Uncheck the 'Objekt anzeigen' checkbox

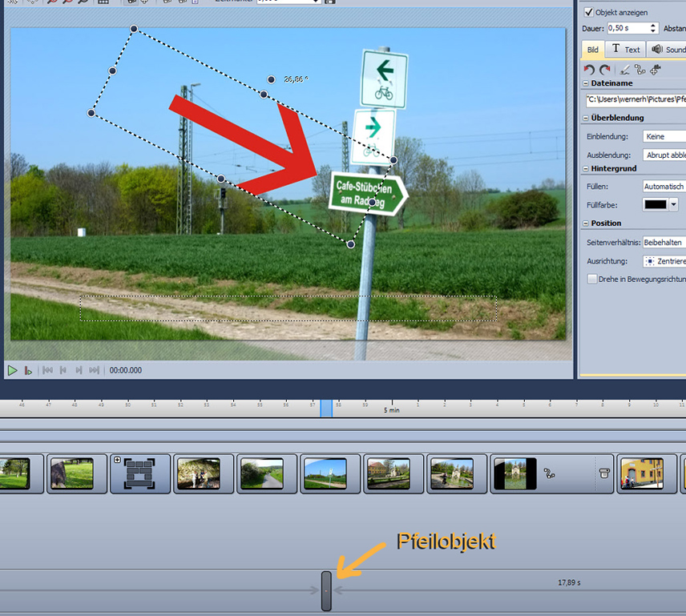click(589, 12)
